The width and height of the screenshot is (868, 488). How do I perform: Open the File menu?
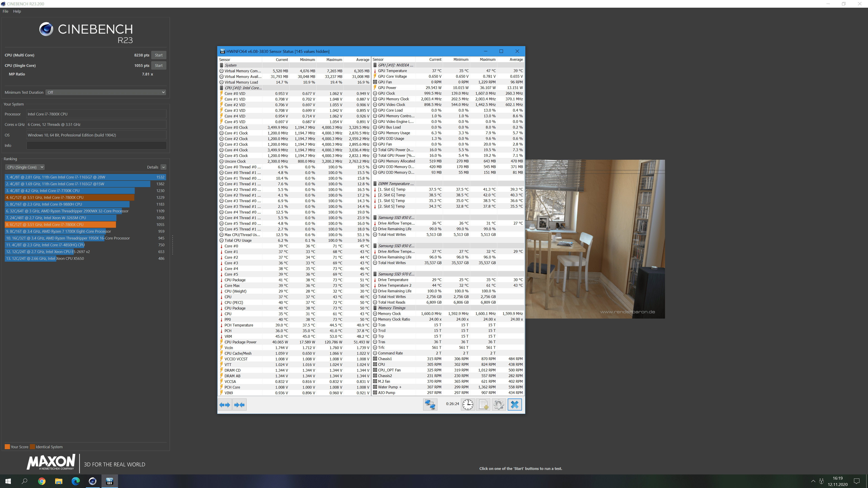[x=5, y=11]
